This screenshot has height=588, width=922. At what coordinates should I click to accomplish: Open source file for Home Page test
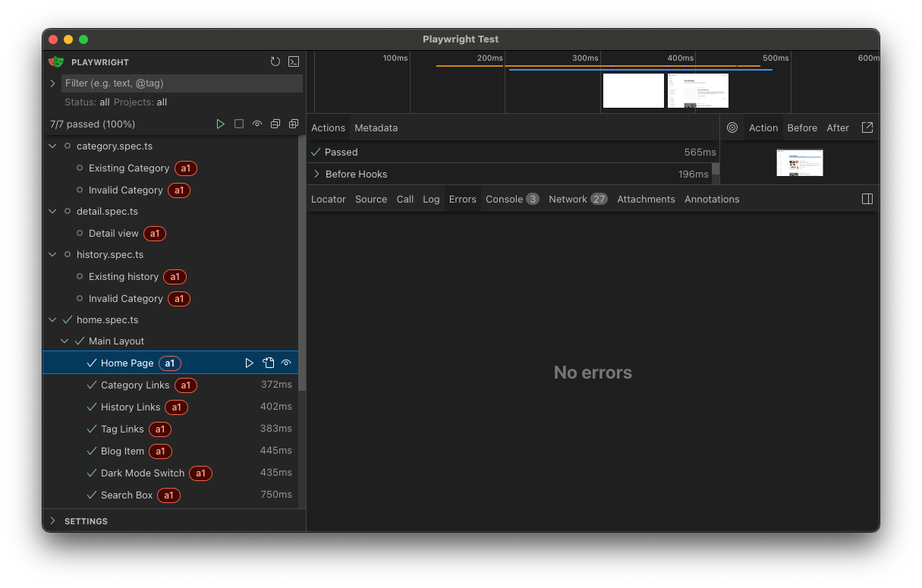[x=268, y=363]
